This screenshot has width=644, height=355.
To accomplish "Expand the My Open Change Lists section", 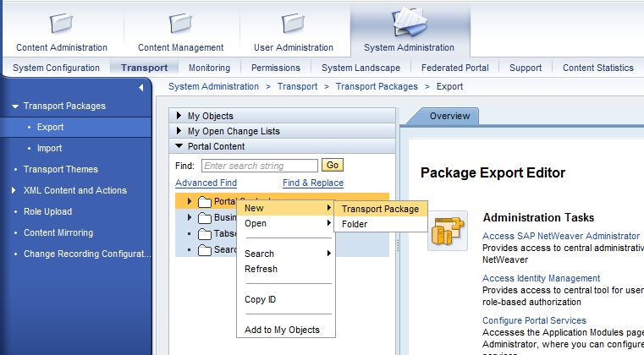I will click(x=179, y=131).
